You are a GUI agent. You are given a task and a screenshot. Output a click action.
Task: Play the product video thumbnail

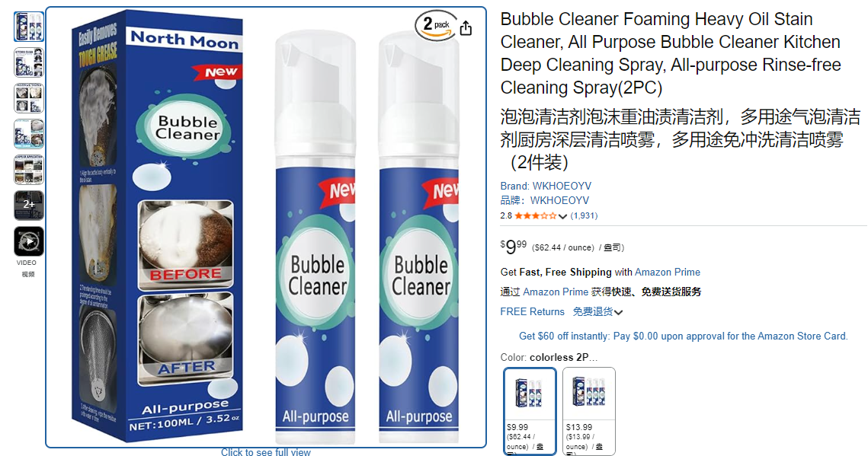pos(29,241)
